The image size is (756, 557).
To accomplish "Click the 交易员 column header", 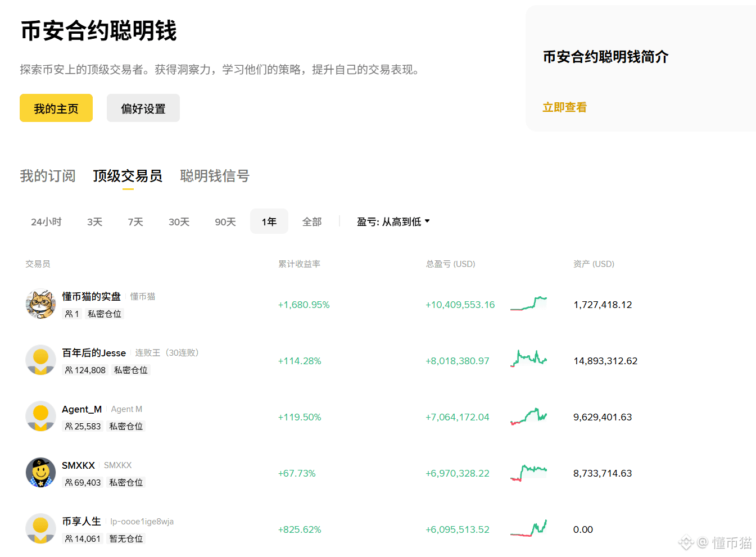I will click(x=38, y=264).
